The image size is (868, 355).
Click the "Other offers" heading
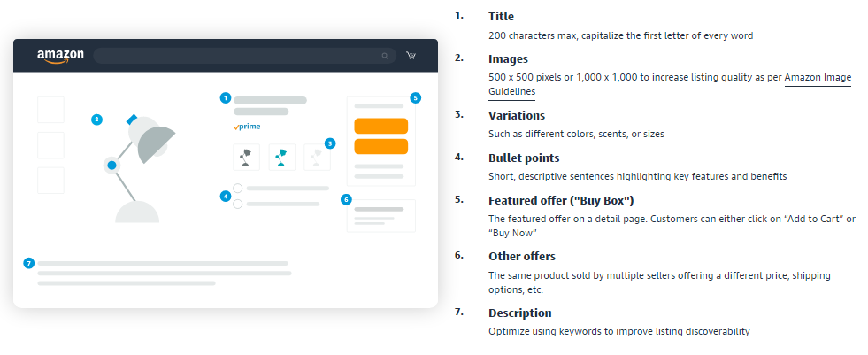click(x=522, y=257)
